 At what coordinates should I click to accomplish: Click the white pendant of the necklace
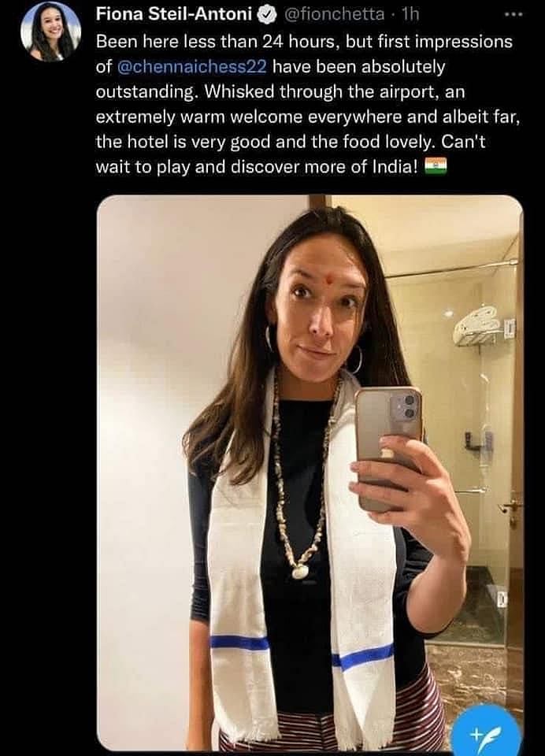tap(300, 571)
